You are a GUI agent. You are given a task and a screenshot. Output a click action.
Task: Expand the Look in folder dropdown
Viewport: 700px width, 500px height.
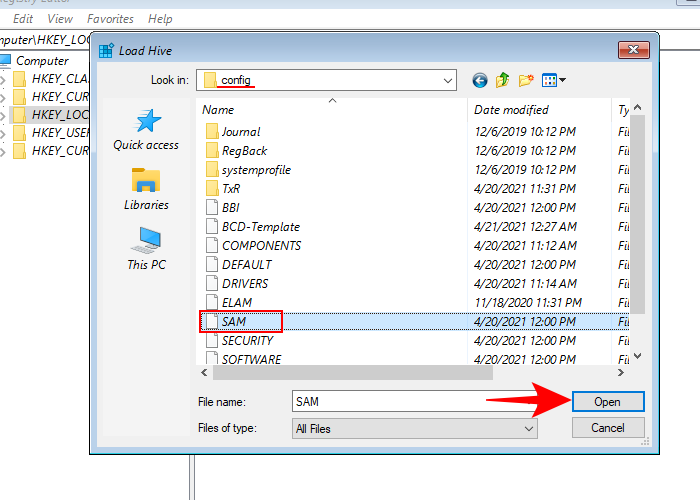click(x=446, y=80)
